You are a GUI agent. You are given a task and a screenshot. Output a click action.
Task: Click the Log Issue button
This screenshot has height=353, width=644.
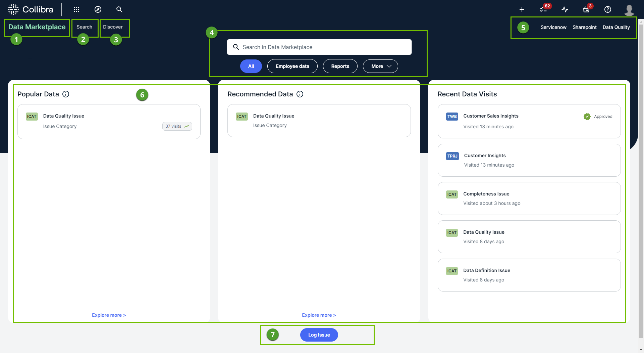tap(319, 335)
